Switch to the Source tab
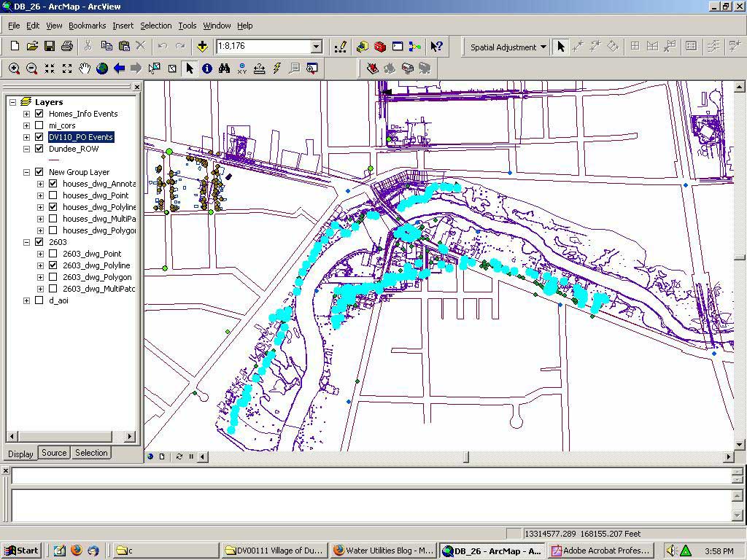747x560 pixels. click(54, 453)
